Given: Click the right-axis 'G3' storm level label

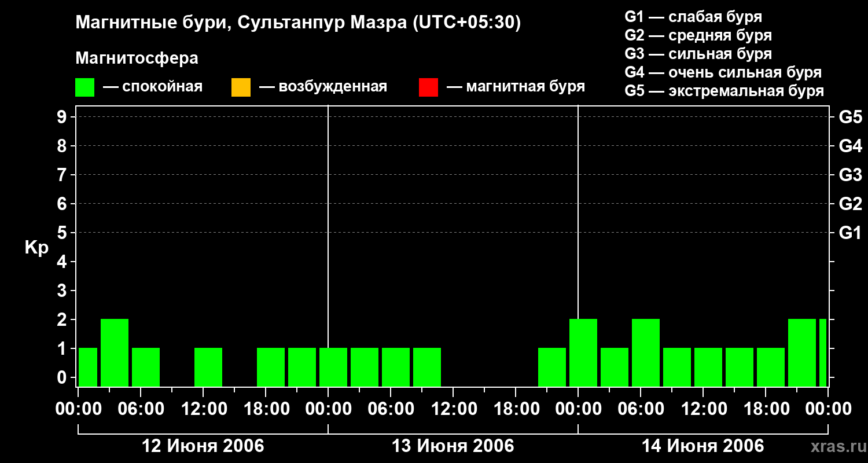Looking at the screenshot, I should tap(850, 175).
